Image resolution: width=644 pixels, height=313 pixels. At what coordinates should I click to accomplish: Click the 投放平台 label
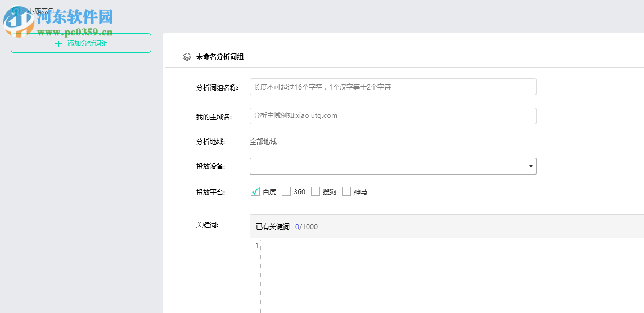coord(211,191)
